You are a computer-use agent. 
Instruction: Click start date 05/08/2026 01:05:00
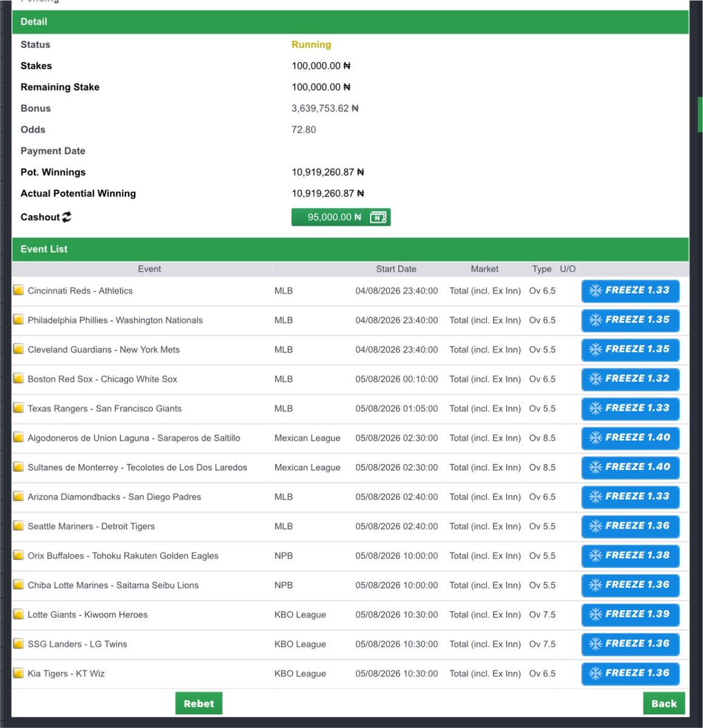click(x=397, y=408)
